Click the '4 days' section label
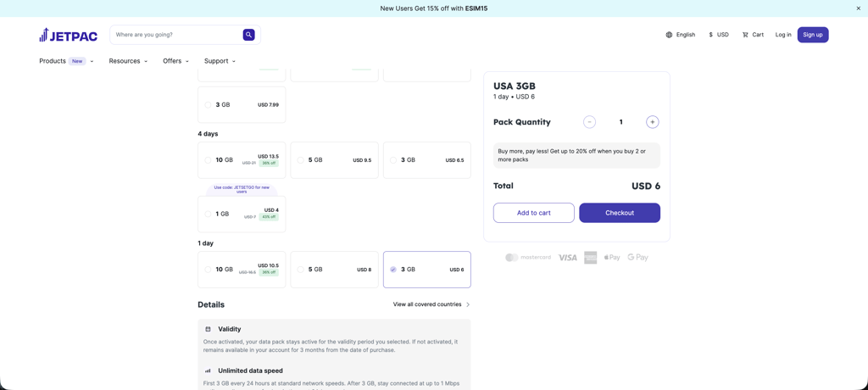The height and width of the screenshot is (390, 868). pos(209,133)
